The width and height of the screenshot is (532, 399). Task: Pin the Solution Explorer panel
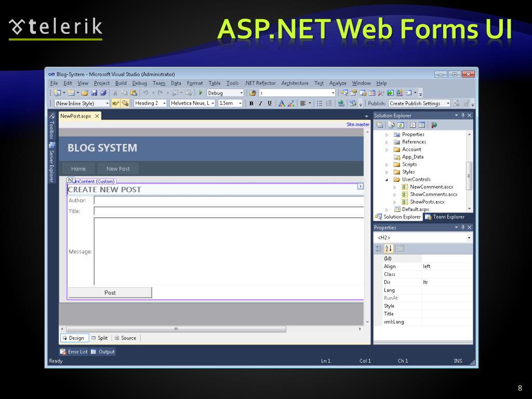463,115
